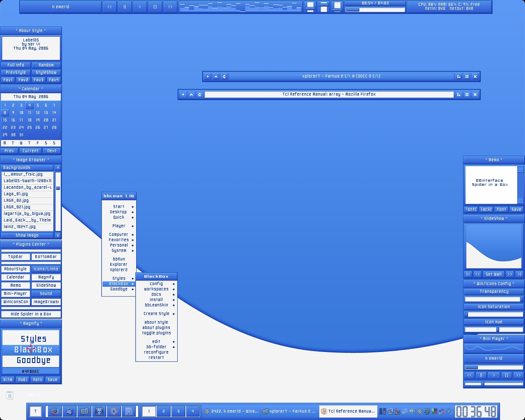Click the up arrow in Image Browser

58,167
